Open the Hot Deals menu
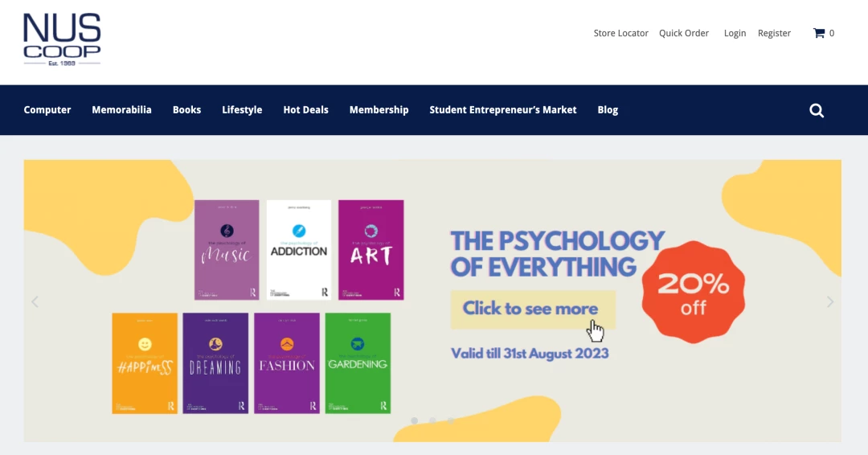Viewport: 868px width, 455px height. [305, 109]
